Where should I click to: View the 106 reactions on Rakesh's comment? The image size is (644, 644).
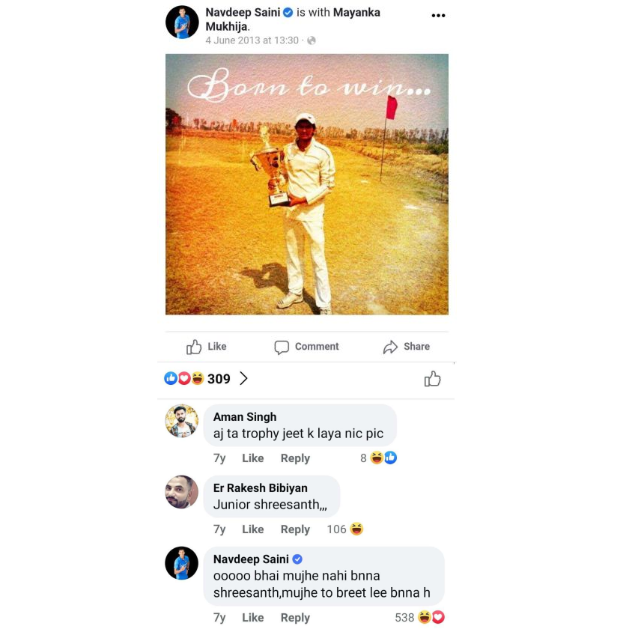click(x=345, y=529)
